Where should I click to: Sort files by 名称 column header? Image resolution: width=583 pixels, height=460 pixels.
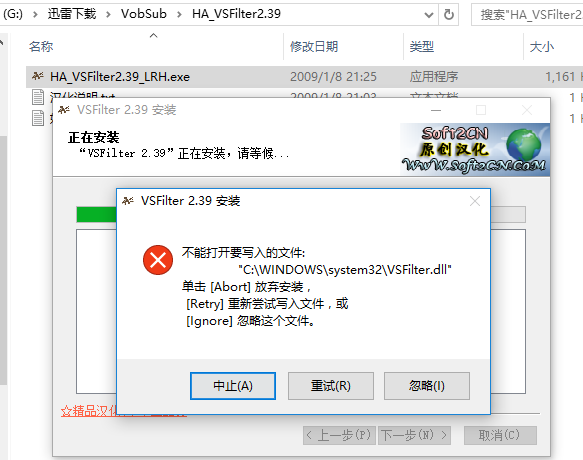41,46
